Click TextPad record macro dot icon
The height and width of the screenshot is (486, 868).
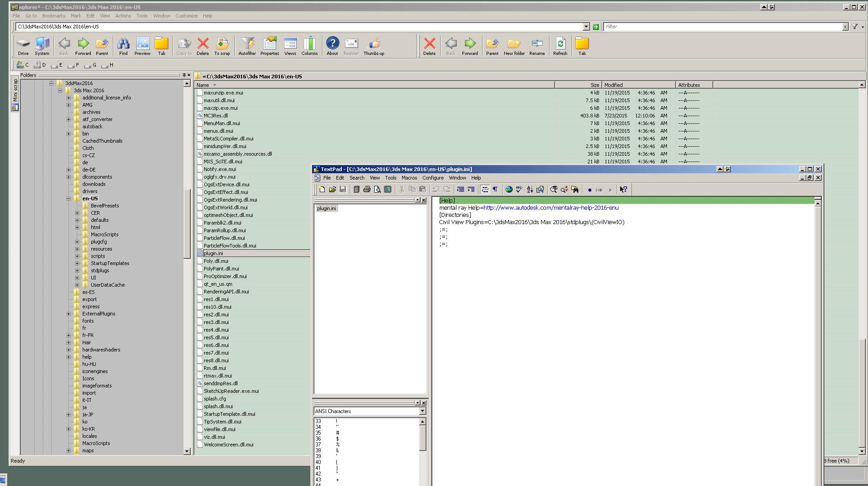click(590, 190)
